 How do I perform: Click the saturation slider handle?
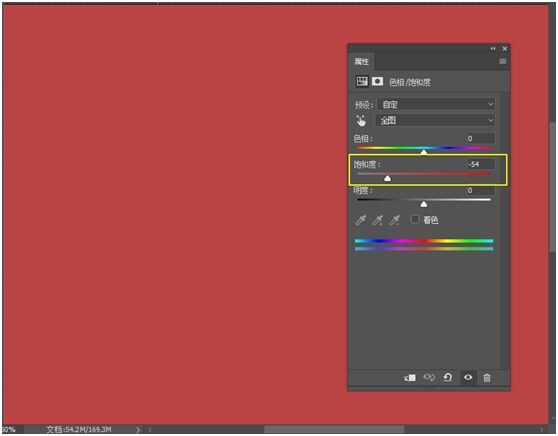tap(388, 178)
